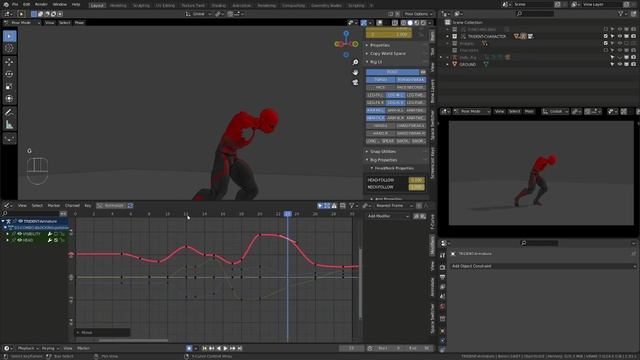Adjust the HEAD FOLLOW value slider
This screenshot has height=360, width=640.
(416, 180)
